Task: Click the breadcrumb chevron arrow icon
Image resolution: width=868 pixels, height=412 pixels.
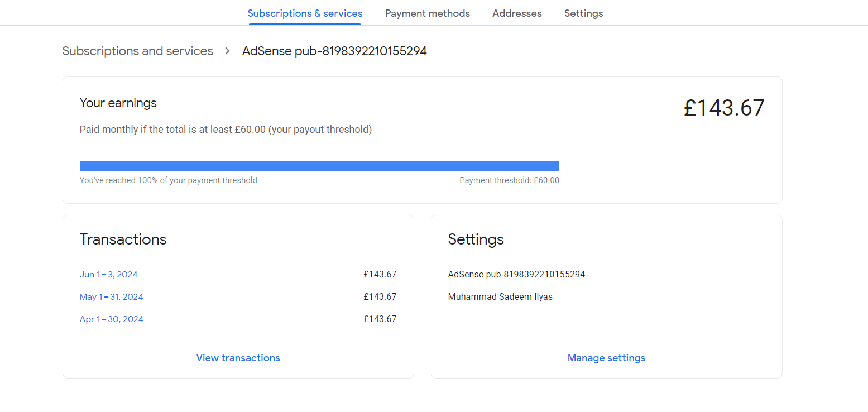Action: tap(227, 51)
